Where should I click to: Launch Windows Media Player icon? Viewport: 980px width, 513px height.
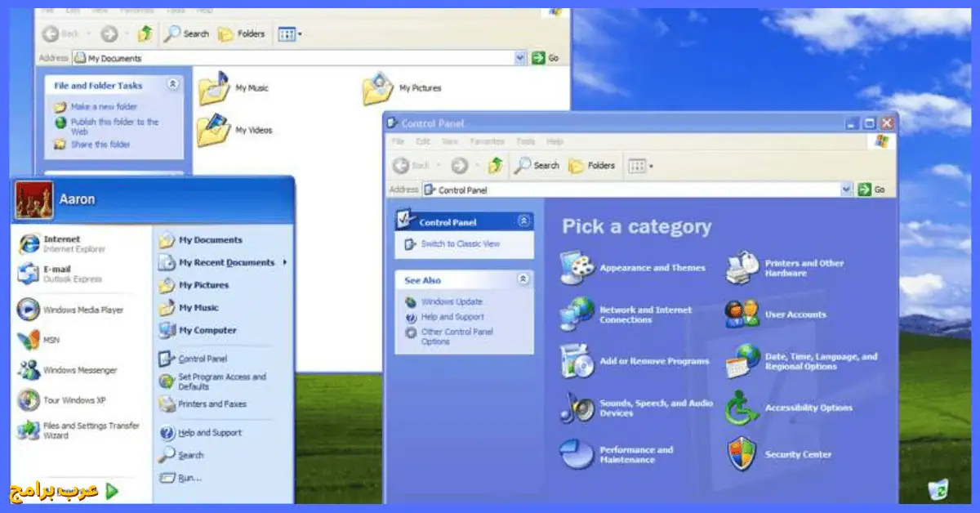pos(29,310)
